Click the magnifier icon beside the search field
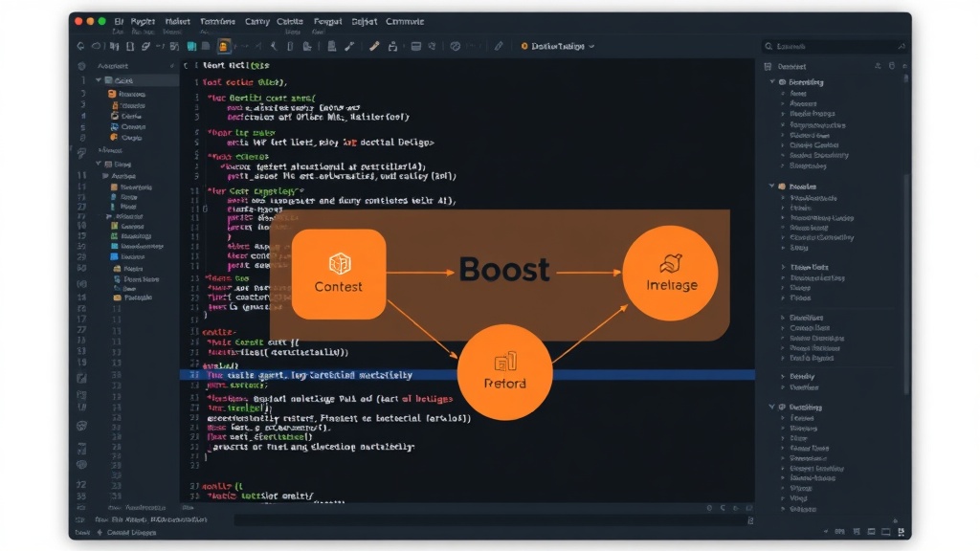The width and height of the screenshot is (980, 551). [768, 46]
